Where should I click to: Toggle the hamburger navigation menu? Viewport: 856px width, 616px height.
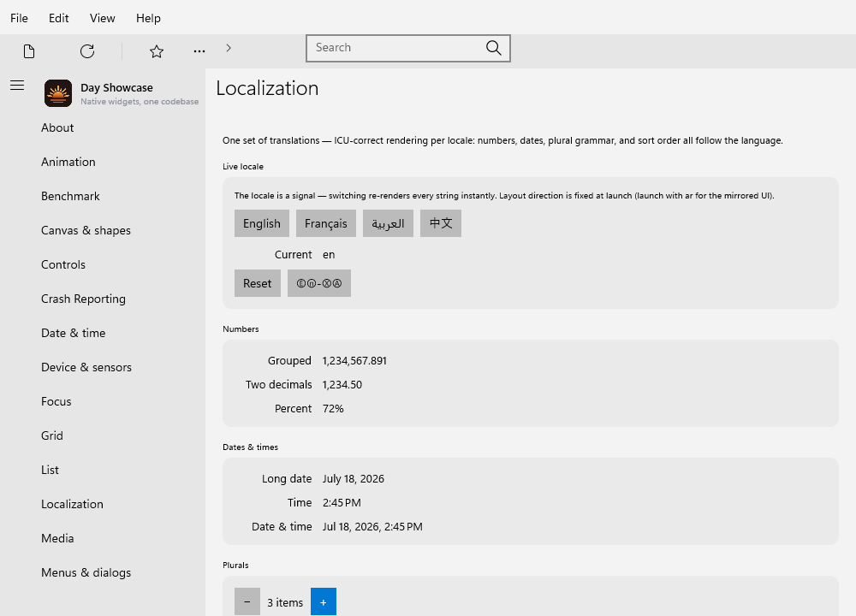click(x=17, y=85)
